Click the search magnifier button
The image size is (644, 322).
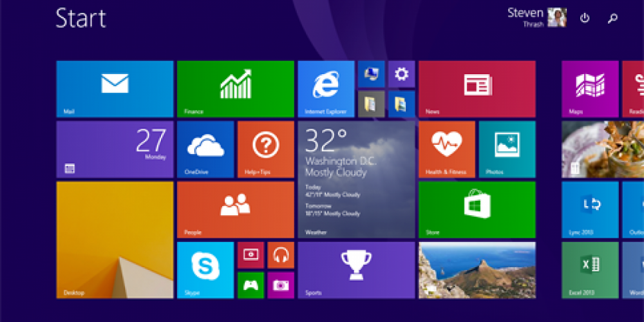[x=612, y=18]
